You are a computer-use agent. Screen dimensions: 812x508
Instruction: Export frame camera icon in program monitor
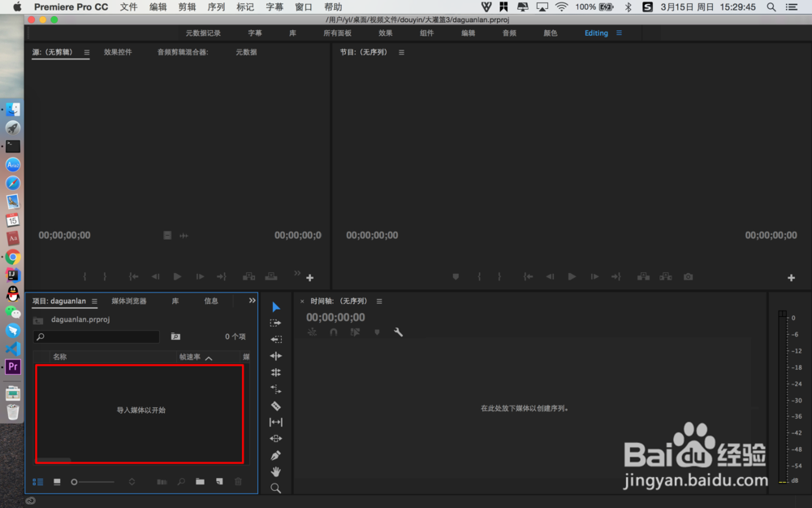tap(689, 277)
